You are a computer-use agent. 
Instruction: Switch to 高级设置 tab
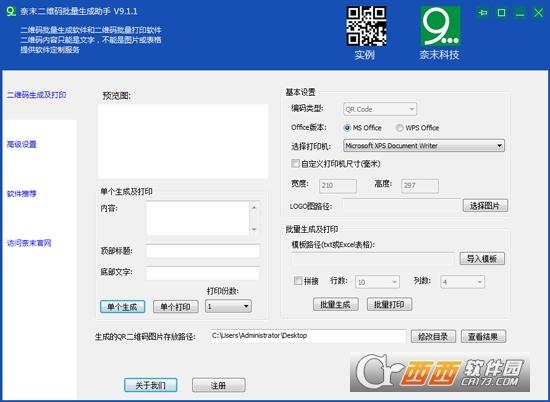tap(22, 144)
